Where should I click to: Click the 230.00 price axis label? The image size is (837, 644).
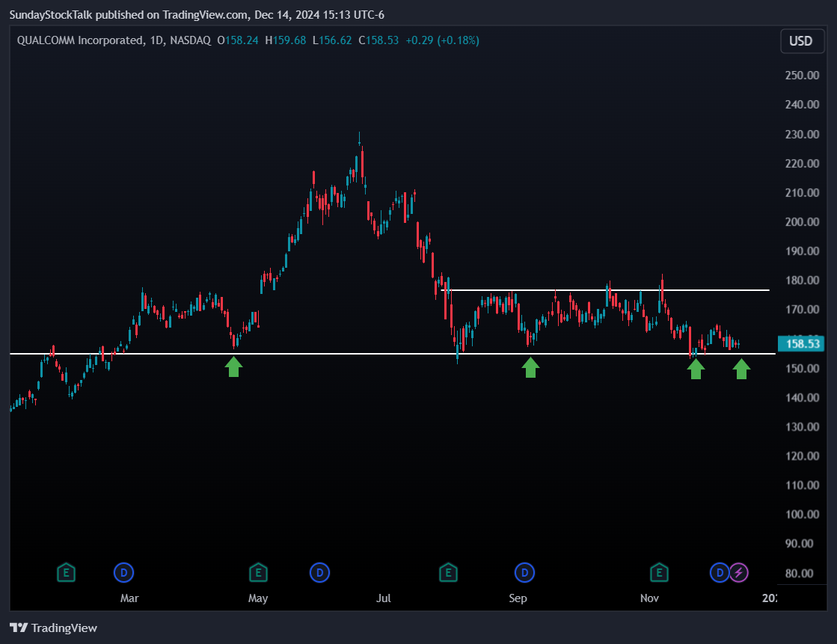802,134
